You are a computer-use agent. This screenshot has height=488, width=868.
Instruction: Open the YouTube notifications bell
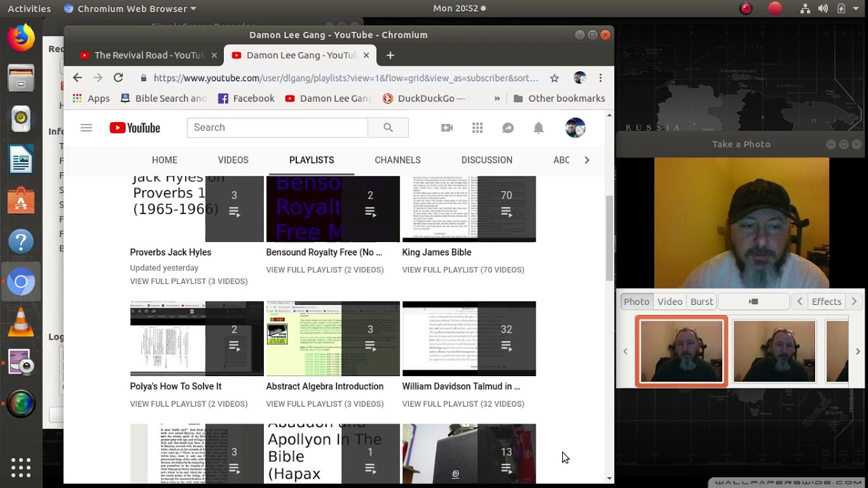coord(538,127)
